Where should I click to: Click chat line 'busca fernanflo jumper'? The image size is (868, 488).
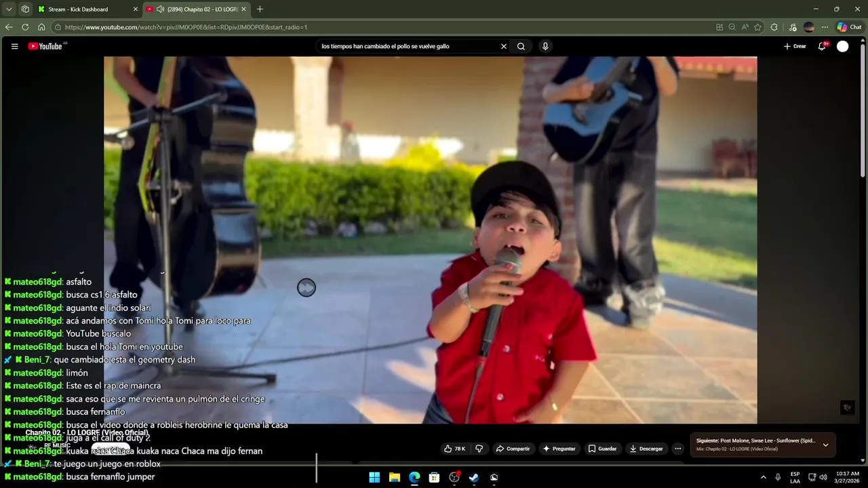click(111, 476)
